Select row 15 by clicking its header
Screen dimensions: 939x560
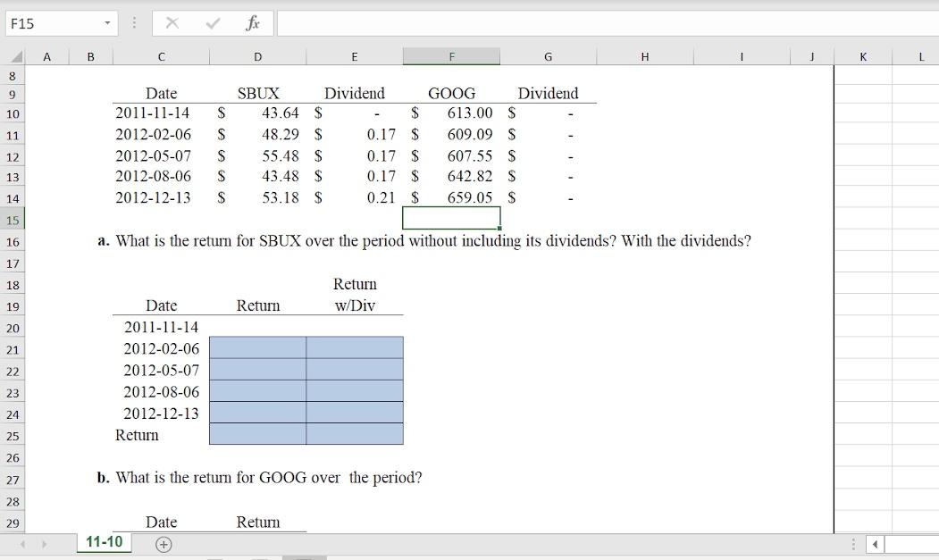pyautogui.click(x=13, y=219)
